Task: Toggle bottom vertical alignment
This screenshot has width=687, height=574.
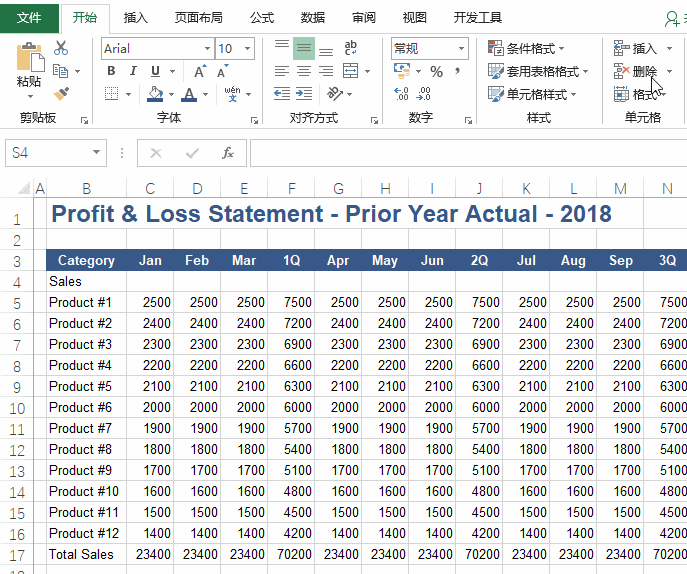Action: 326,50
